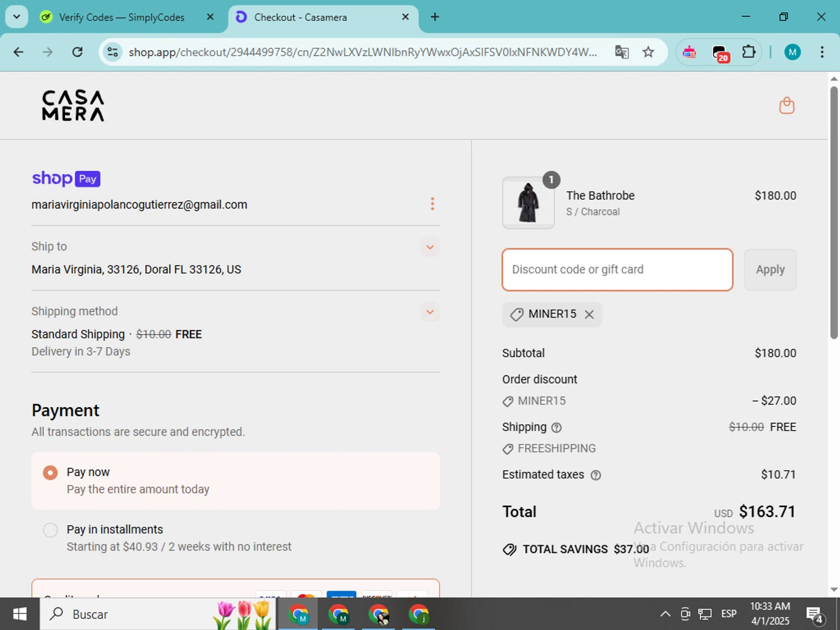840x630 pixels.
Task: Close the Checkout Casamera tab
Action: click(405, 17)
